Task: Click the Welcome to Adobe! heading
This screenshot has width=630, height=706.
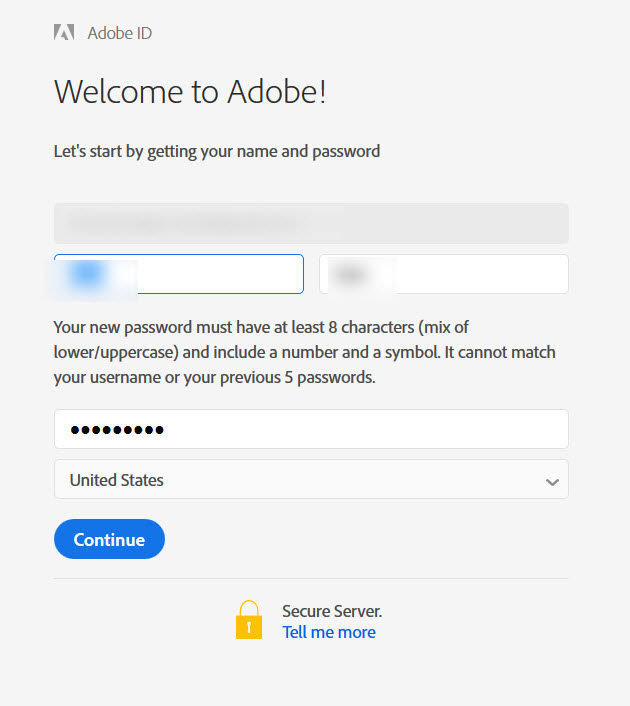Action: pos(190,92)
